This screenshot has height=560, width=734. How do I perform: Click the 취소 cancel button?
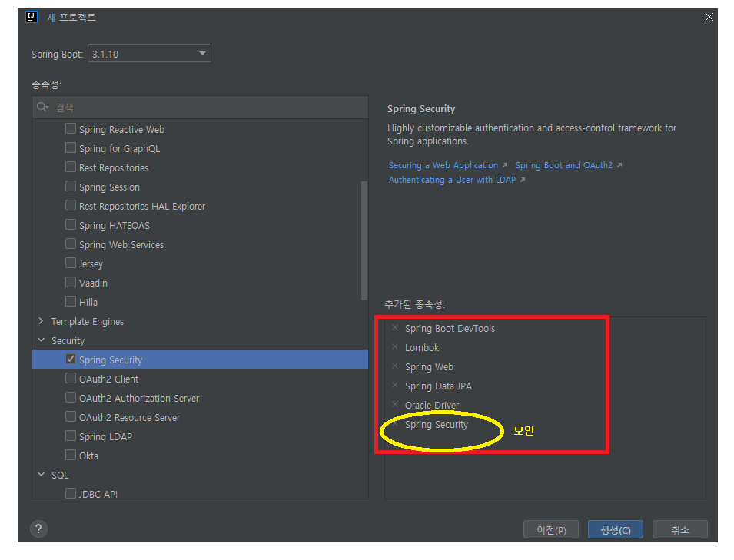679,529
